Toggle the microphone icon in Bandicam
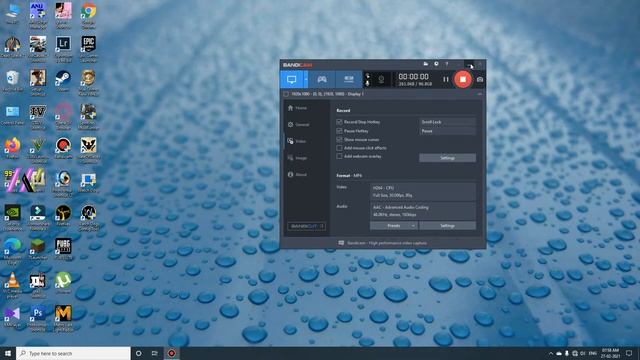640x360 pixels. [368, 83]
